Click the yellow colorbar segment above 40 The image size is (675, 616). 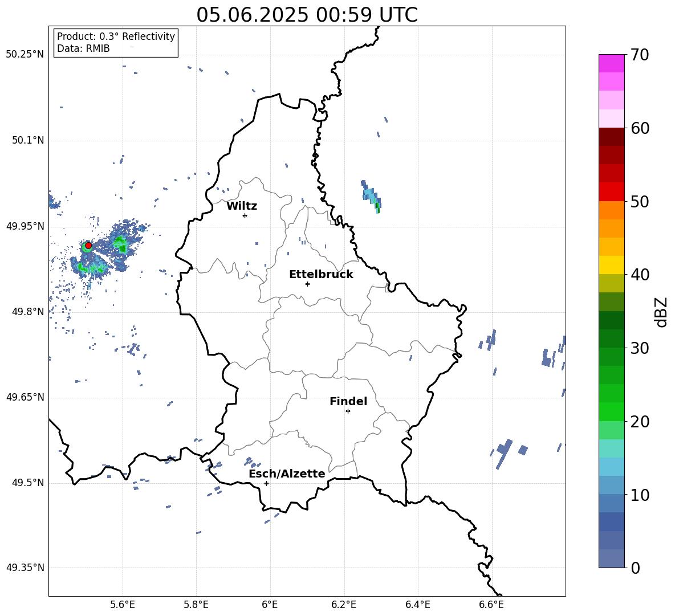611,265
